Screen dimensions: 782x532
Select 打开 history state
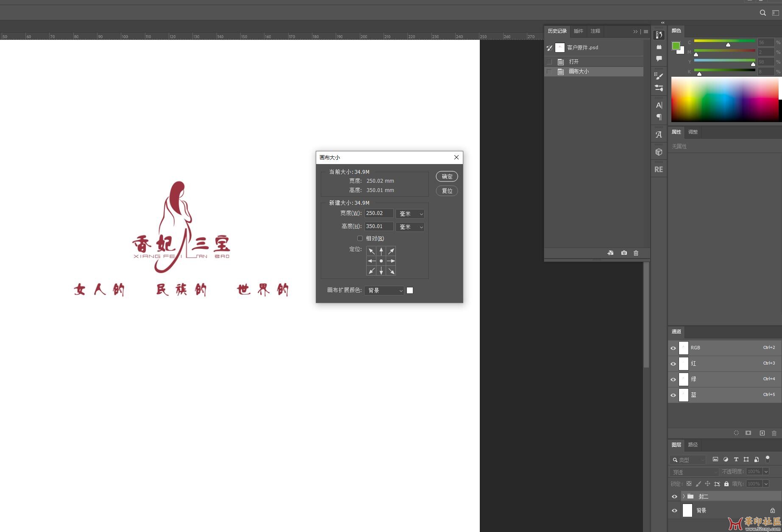click(593, 62)
